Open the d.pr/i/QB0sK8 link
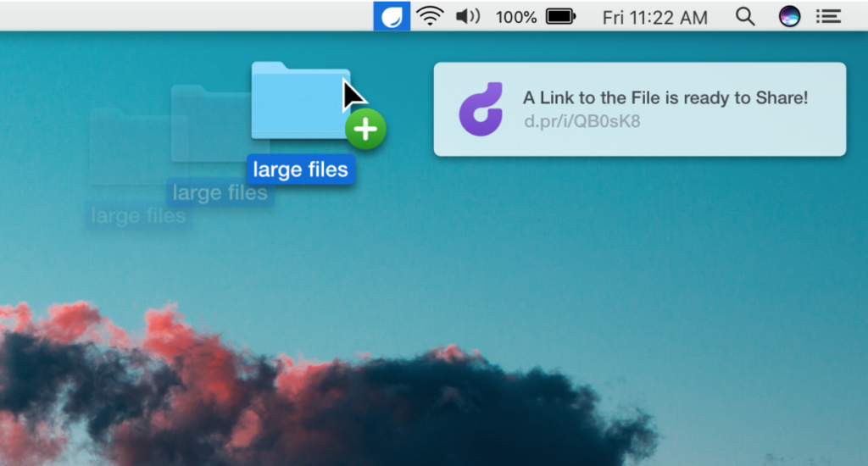Image resolution: width=868 pixels, height=466 pixels. pyautogui.click(x=581, y=121)
